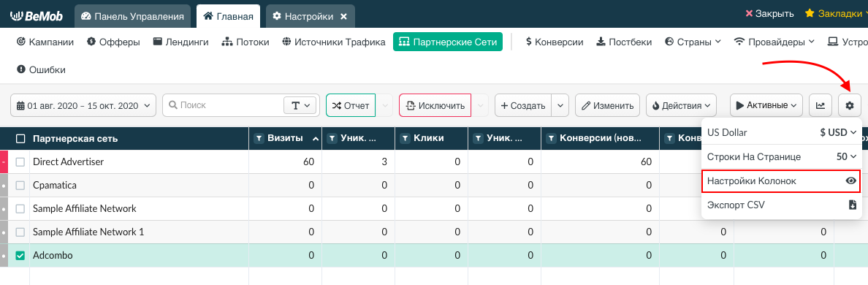Change currency via $ USD selector
Screen dimensions: 868x285
pyautogui.click(x=838, y=133)
